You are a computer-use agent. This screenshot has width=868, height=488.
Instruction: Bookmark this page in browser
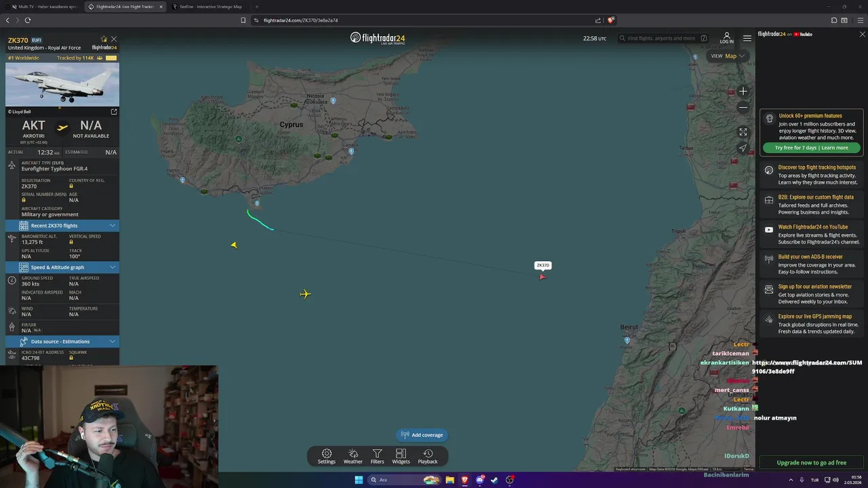pos(243,20)
